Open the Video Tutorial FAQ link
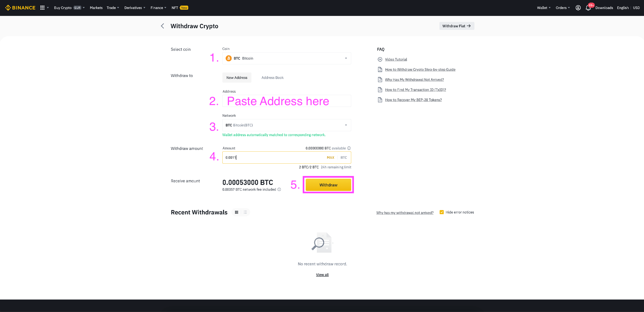This screenshot has width=644, height=312. tap(396, 59)
